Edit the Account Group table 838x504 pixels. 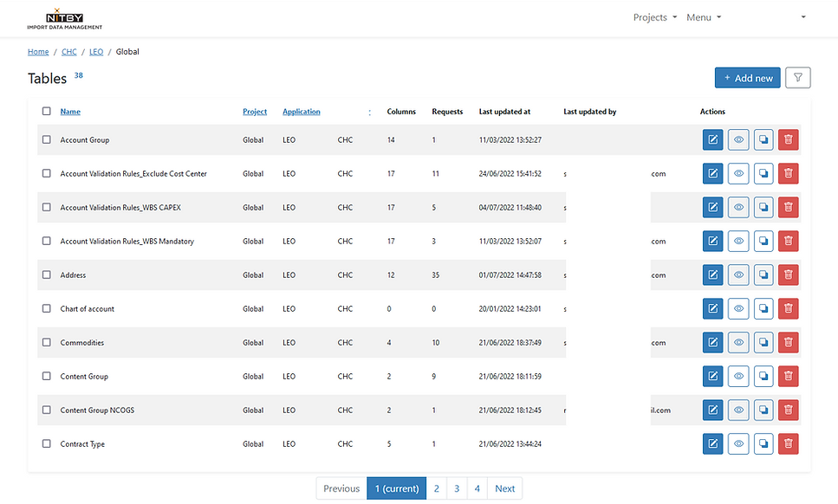pos(712,140)
